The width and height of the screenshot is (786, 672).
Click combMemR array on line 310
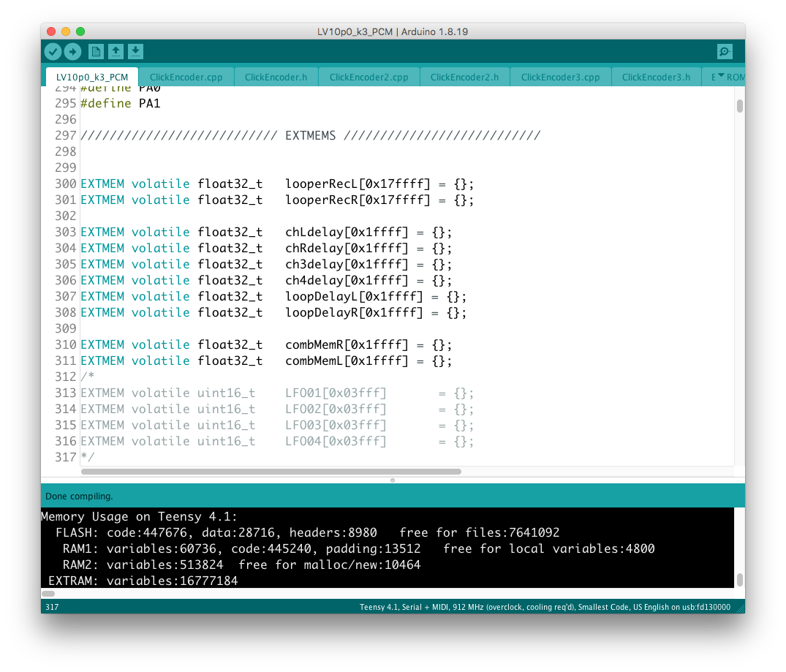[347, 344]
